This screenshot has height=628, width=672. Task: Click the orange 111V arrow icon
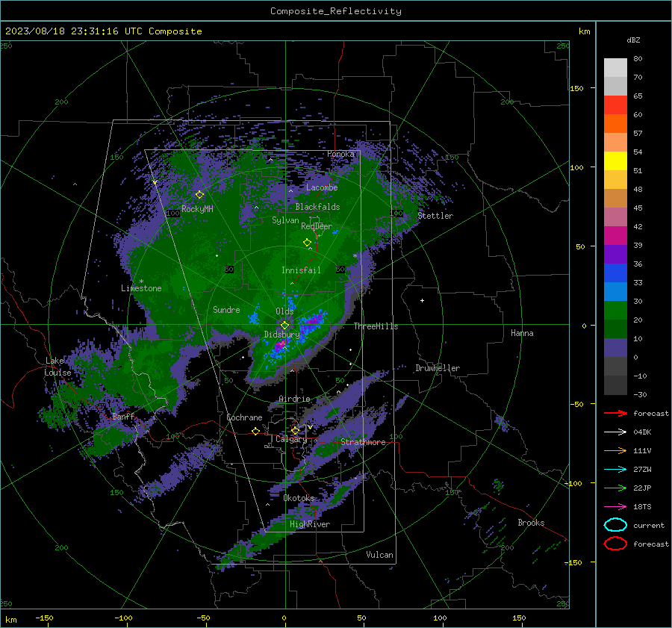coord(615,450)
